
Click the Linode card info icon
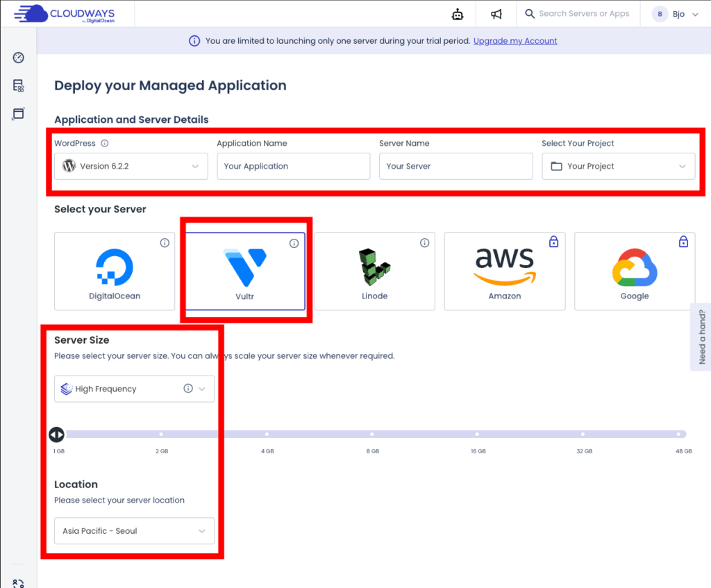pyautogui.click(x=424, y=243)
